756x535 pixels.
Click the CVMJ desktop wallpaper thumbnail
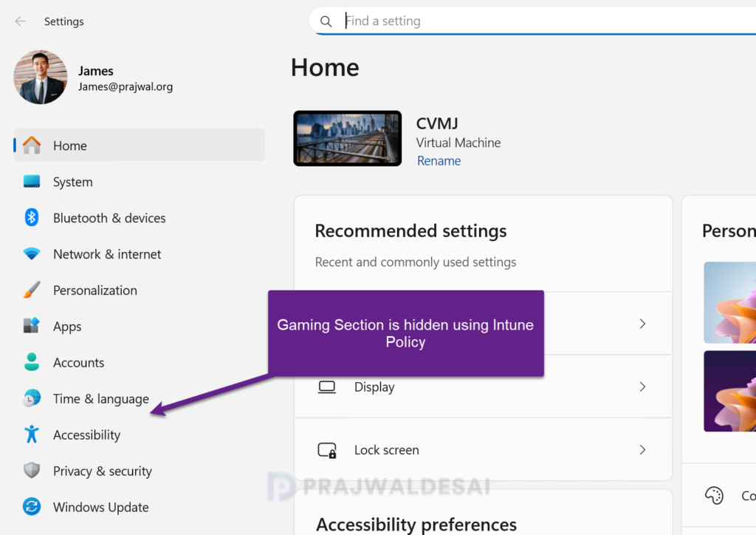tap(347, 138)
